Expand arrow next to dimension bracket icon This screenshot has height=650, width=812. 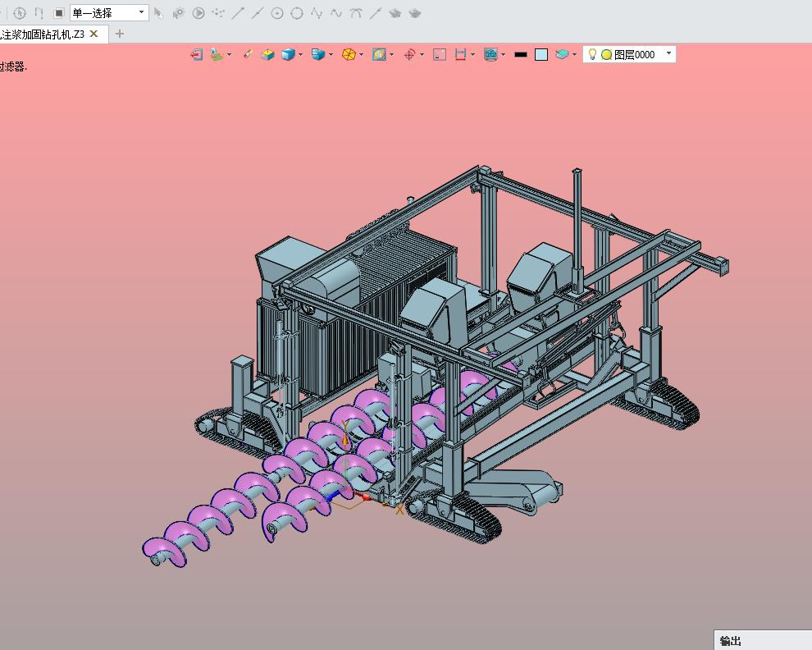472,54
